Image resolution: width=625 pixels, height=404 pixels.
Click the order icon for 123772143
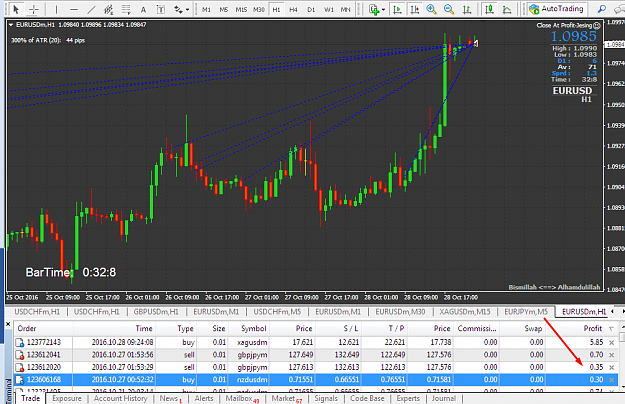point(20,342)
